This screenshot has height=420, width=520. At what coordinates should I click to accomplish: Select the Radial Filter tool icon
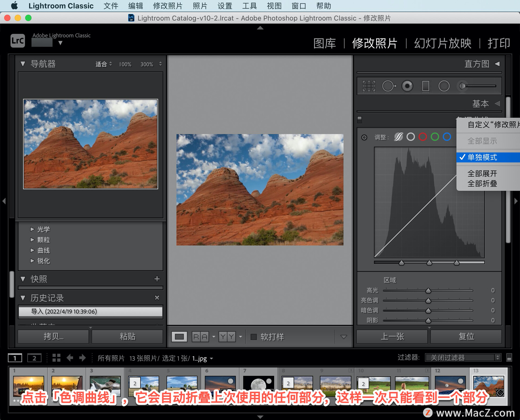444,86
